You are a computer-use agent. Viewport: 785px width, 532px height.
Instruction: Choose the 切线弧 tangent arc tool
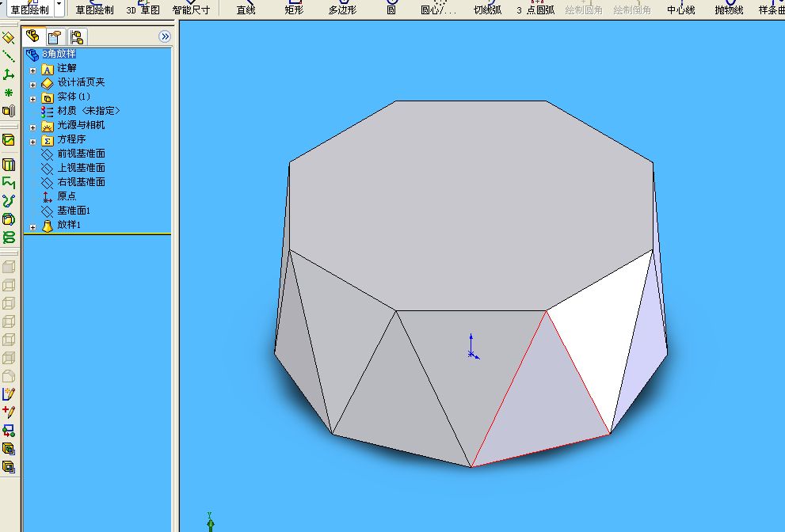pyautogui.click(x=488, y=9)
